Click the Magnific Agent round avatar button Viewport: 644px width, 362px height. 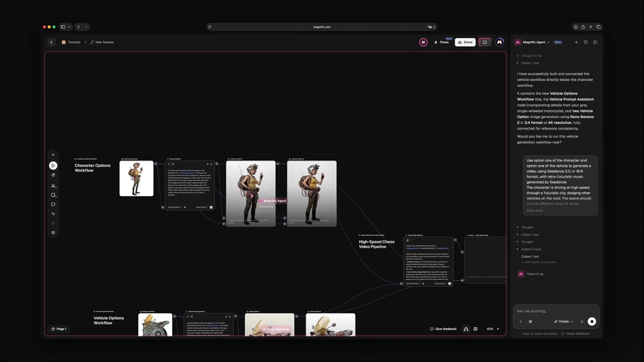click(x=499, y=42)
